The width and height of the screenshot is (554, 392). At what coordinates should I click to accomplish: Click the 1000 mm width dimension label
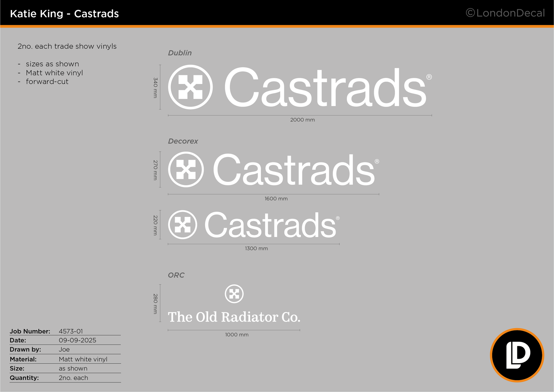click(237, 335)
